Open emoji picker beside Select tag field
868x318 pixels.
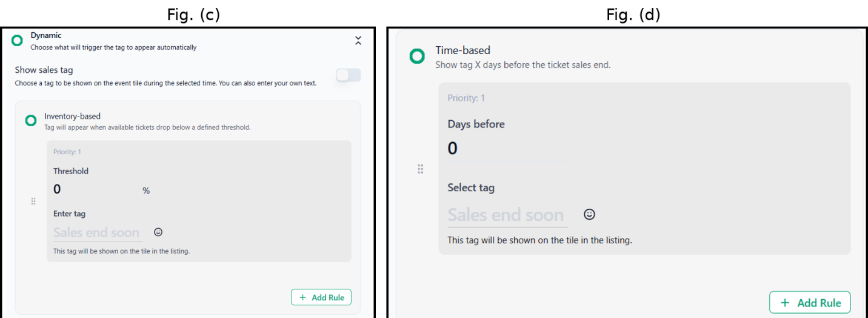click(589, 214)
